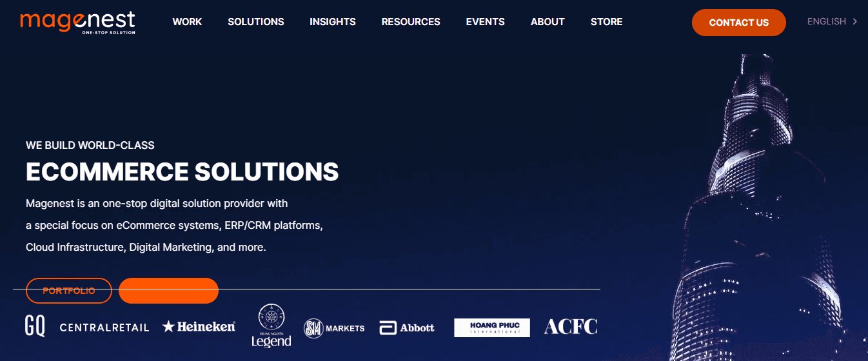This screenshot has height=361, width=868.
Task: Click the PORTFOLIO button
Action: [x=69, y=291]
